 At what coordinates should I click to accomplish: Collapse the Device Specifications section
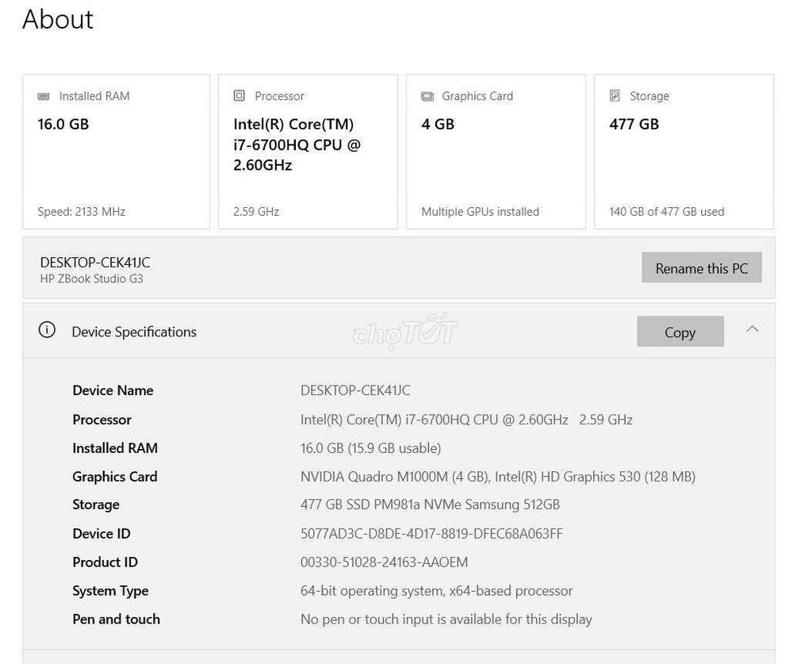[752, 329]
